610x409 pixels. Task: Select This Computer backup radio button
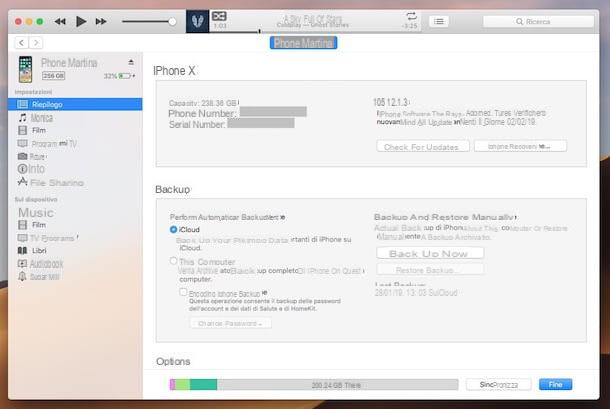(x=174, y=261)
